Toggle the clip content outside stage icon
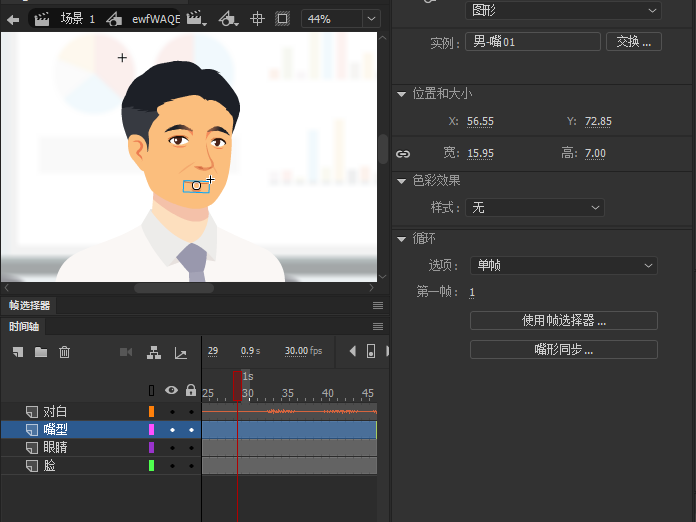 click(282, 19)
